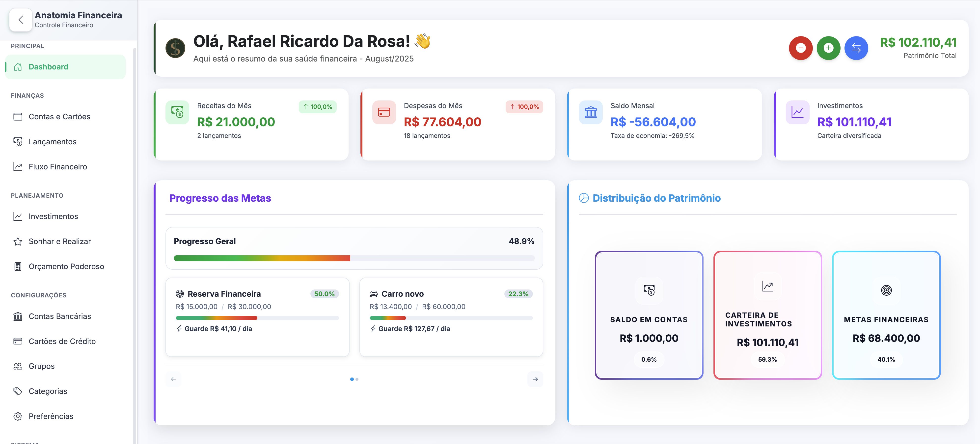The image size is (980, 444).
Task: Select the blue transfer icon
Action: coord(856,48)
